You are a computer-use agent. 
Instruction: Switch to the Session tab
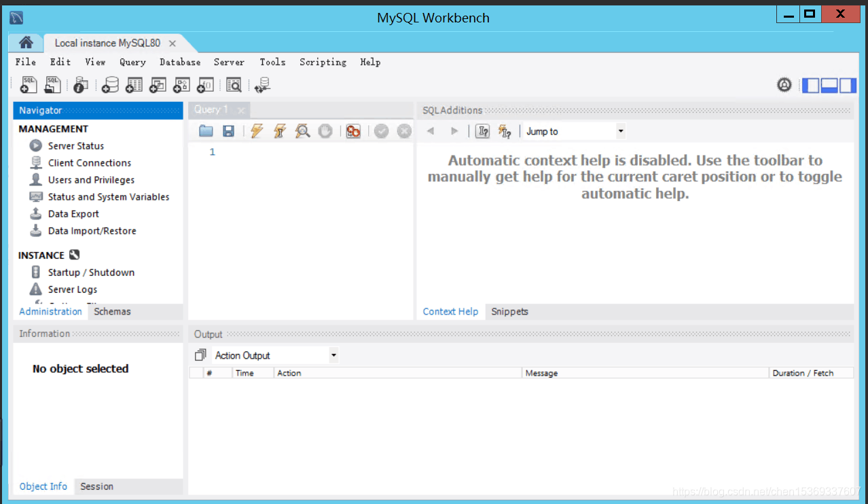[96, 486]
